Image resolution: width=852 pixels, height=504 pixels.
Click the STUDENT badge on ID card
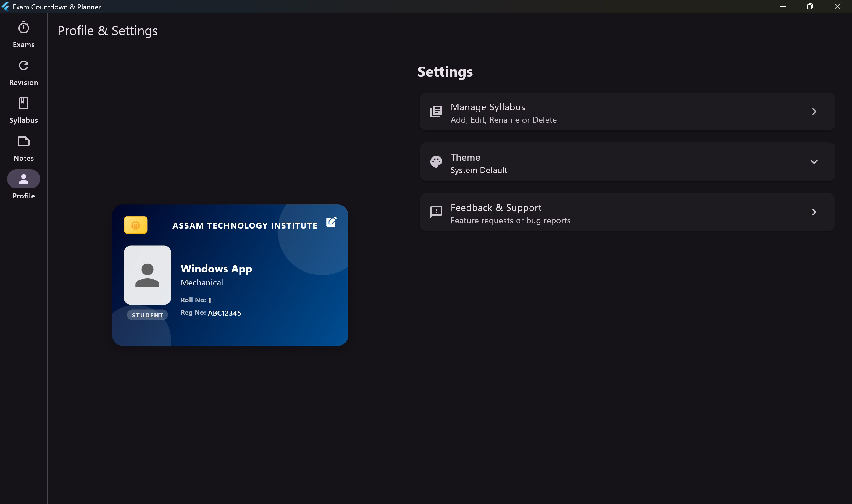pyautogui.click(x=147, y=315)
